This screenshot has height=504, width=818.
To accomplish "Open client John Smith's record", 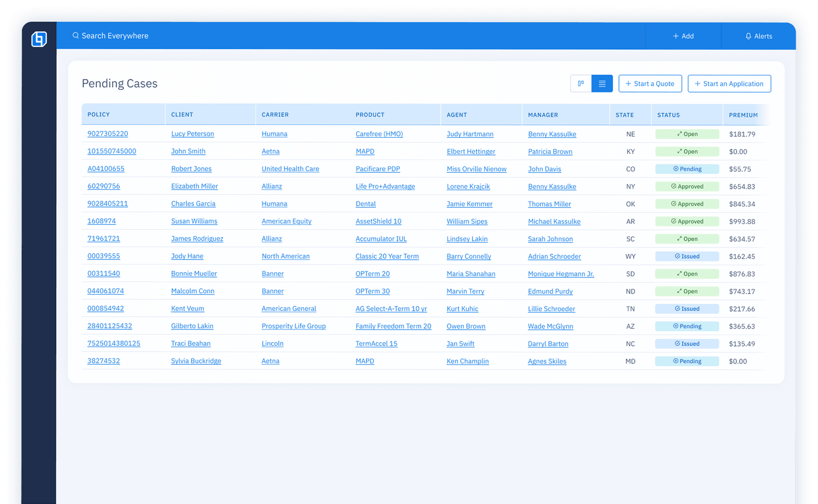I will pyautogui.click(x=188, y=151).
